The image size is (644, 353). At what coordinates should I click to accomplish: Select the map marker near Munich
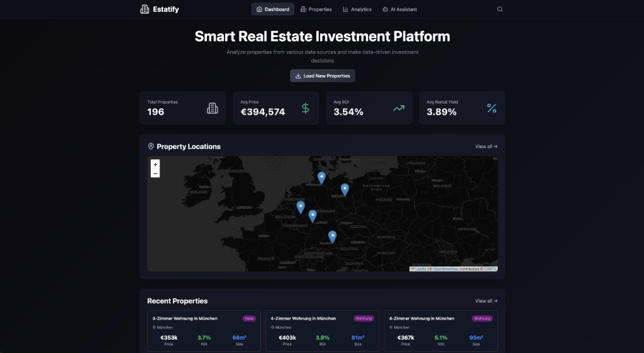pos(332,237)
